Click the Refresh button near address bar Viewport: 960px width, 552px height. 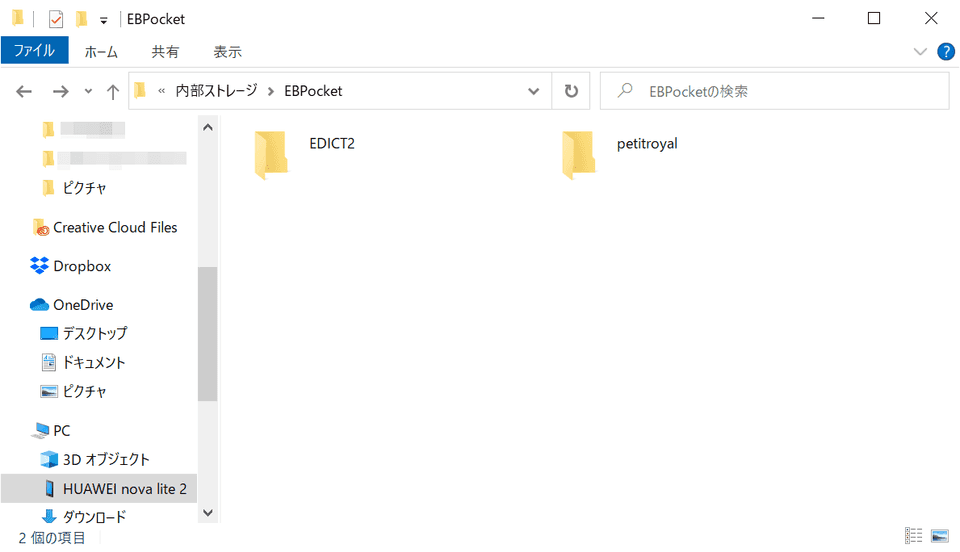571,91
